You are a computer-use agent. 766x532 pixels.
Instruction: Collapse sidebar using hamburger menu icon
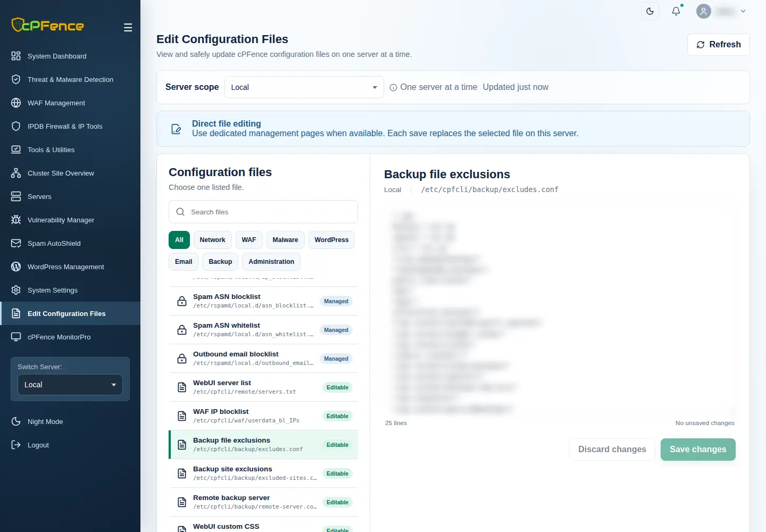128,28
